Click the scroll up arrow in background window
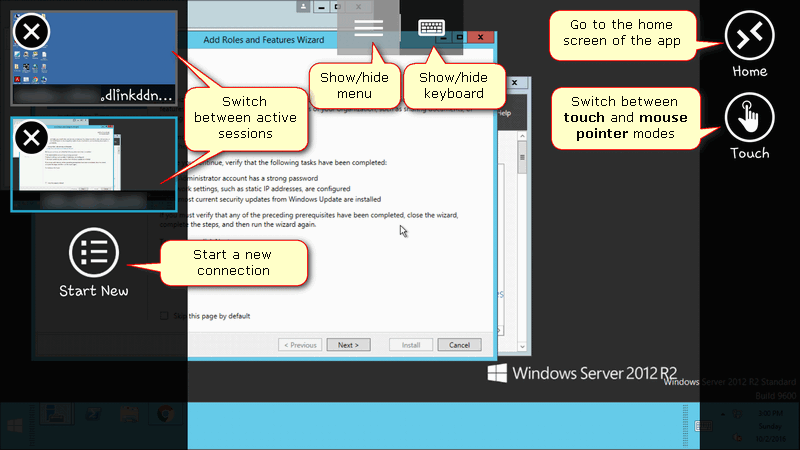Viewport: 800px width, 450px height. pyautogui.click(x=522, y=136)
